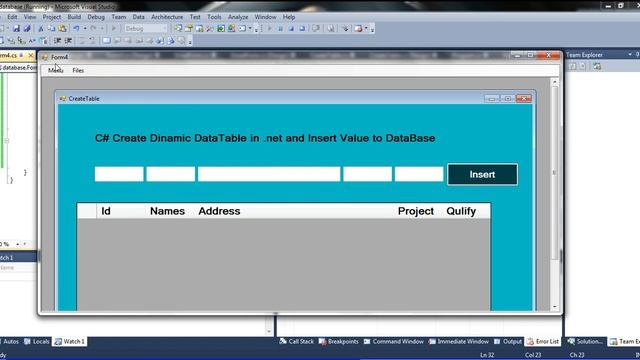Screen dimensions: 640x360
Task: Click the wide middle text box
Action: [269, 174]
